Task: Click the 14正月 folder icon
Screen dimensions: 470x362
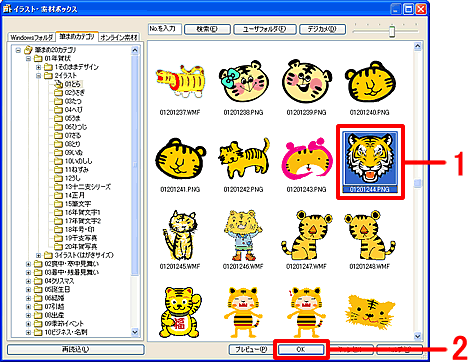Action: [59, 195]
